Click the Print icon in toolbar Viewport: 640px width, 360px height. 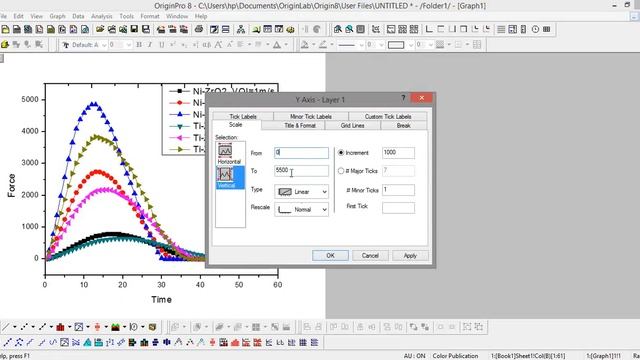click(199, 29)
